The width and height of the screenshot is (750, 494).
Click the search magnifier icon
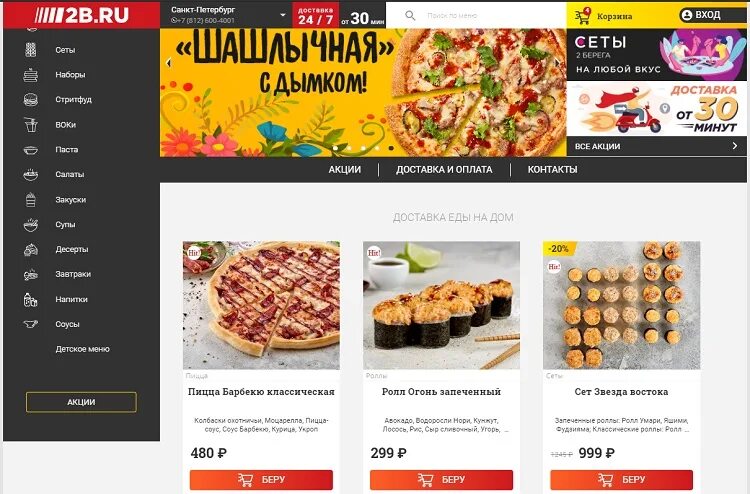tap(410, 15)
